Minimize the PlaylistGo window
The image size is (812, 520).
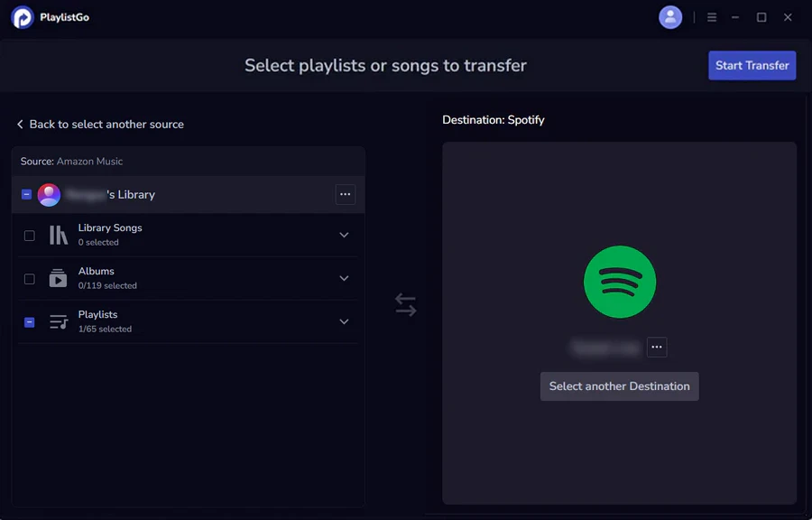734,18
